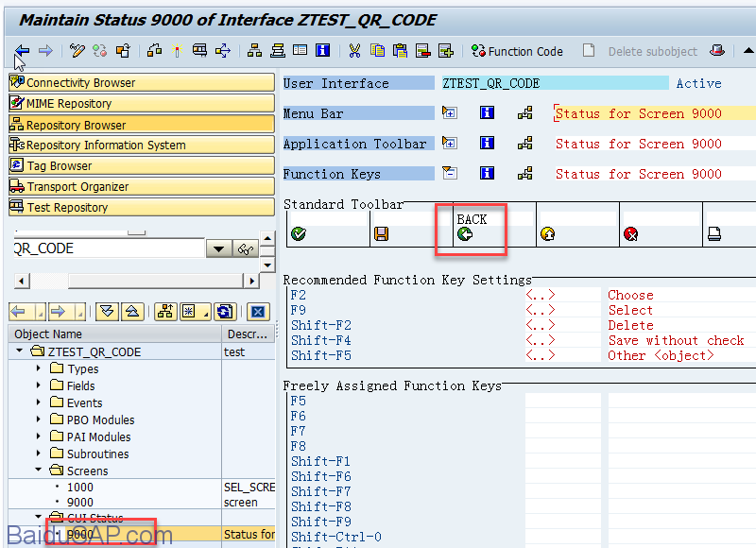
Task: Expand the Application Toolbar section
Action: pyautogui.click(x=450, y=144)
